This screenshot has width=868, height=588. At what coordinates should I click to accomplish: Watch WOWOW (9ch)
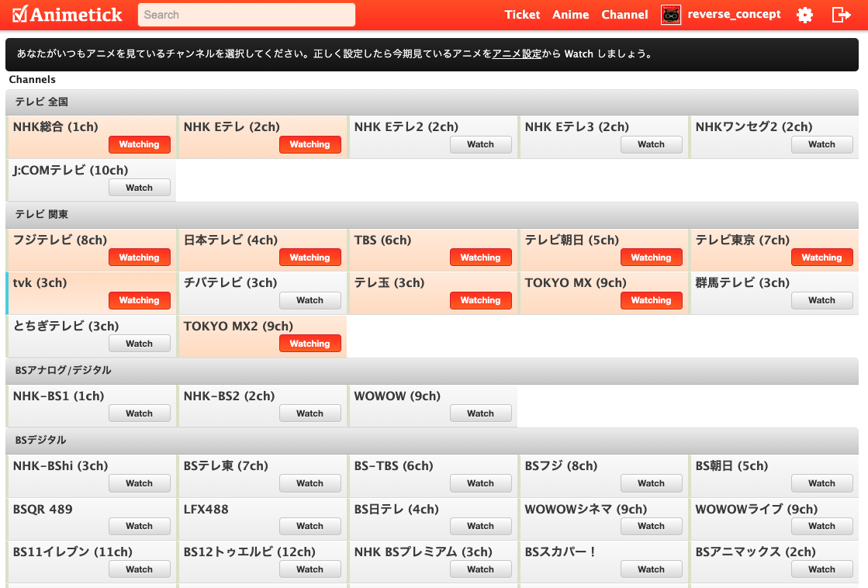(x=480, y=413)
